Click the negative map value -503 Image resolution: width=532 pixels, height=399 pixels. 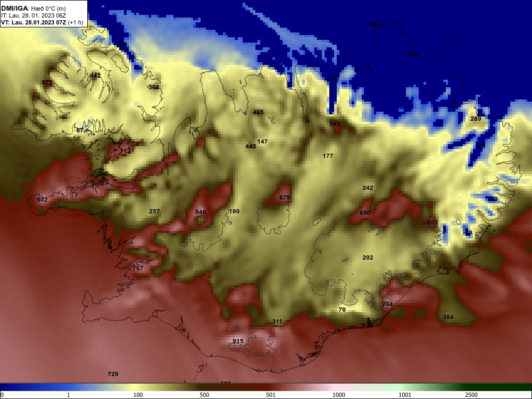(x=412, y=54)
